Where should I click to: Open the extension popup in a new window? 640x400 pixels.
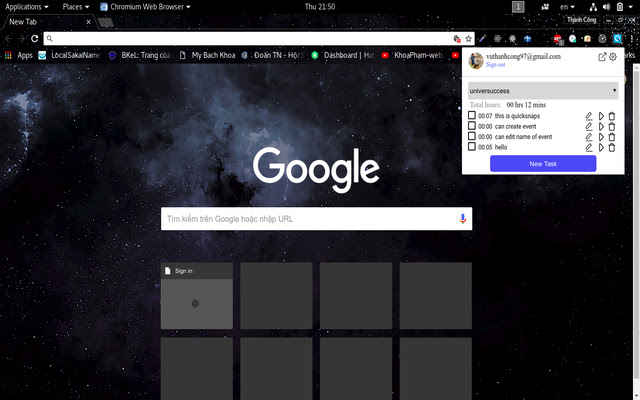(602, 57)
